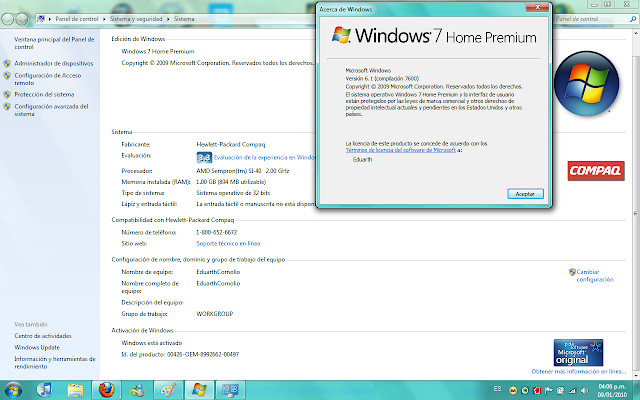Expand the arrow before Panel de control breadcrumb
This screenshot has height=400, width=640.
pyautogui.click(x=50, y=19)
